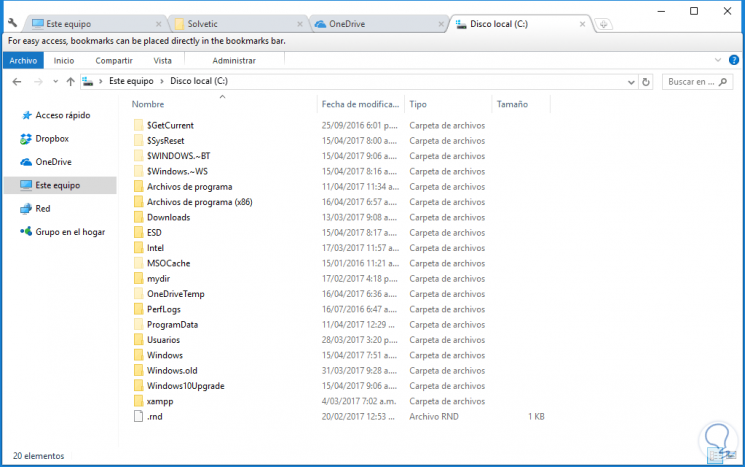Screen dimensions: 745x467
Task: Select the Usuarios folder icon
Action: click(x=138, y=340)
